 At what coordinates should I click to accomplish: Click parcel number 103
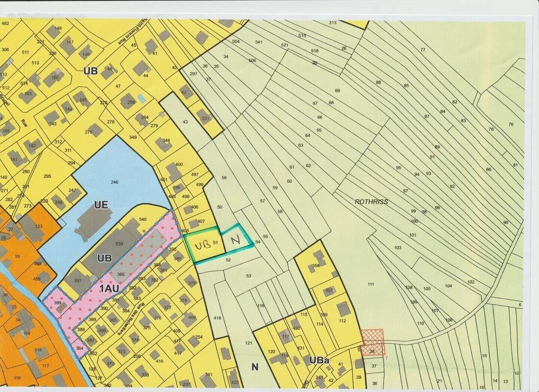click(397, 248)
